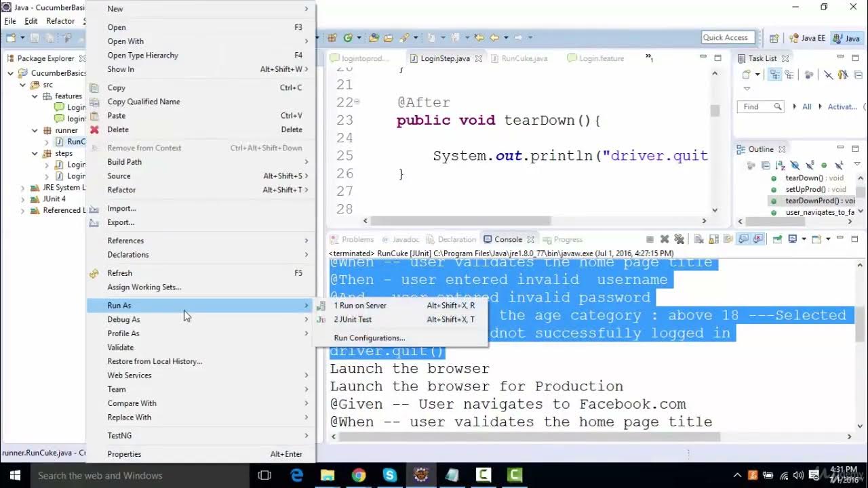This screenshot has height=488, width=868.
Task: Click the Task List view menu triangle
Action: [747, 89]
